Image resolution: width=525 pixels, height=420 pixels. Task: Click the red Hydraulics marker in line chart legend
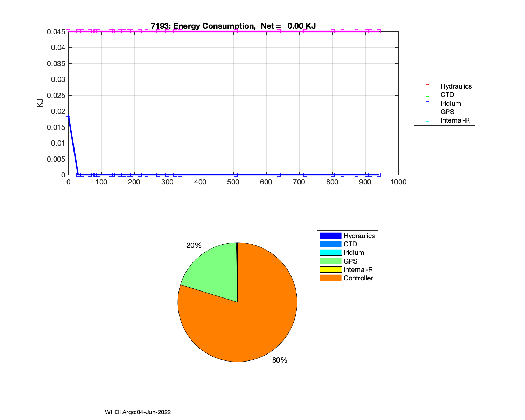427,86
